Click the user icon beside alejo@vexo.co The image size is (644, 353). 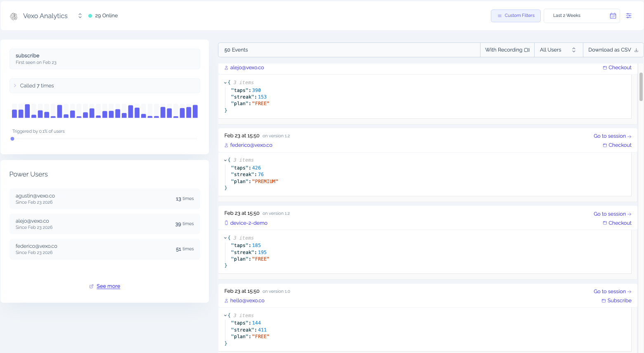226,67
